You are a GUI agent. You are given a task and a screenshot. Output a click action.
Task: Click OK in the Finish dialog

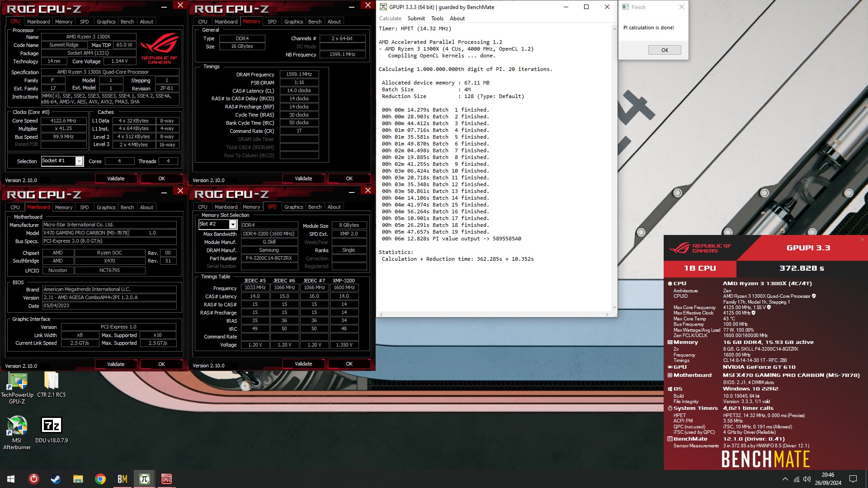pyautogui.click(x=665, y=50)
